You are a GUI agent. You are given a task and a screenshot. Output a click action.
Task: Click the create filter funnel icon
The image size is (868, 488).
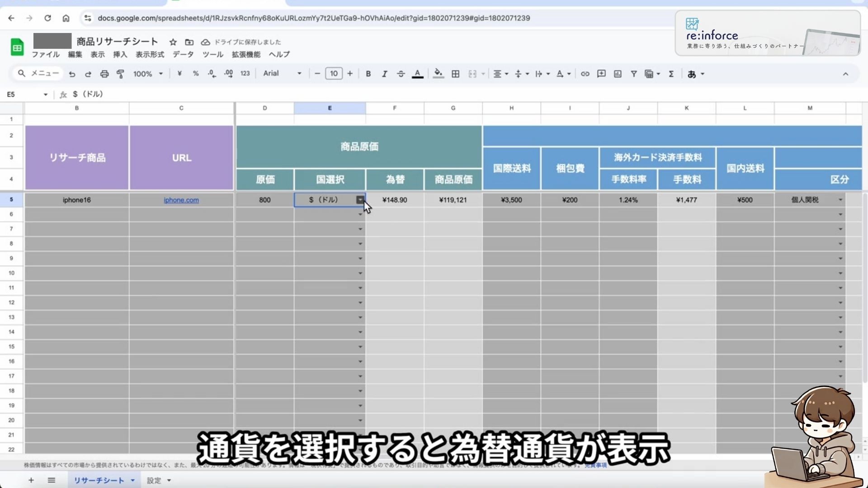pyautogui.click(x=634, y=74)
